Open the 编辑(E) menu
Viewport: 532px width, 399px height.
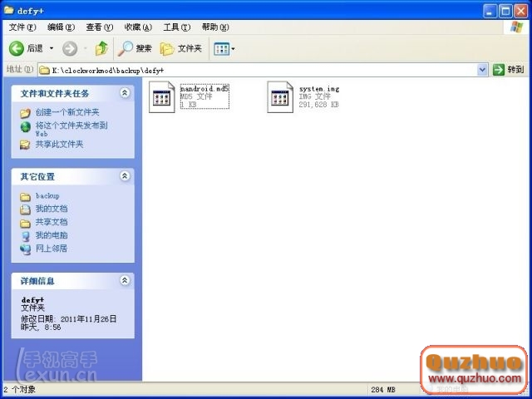pyautogui.click(x=61, y=27)
